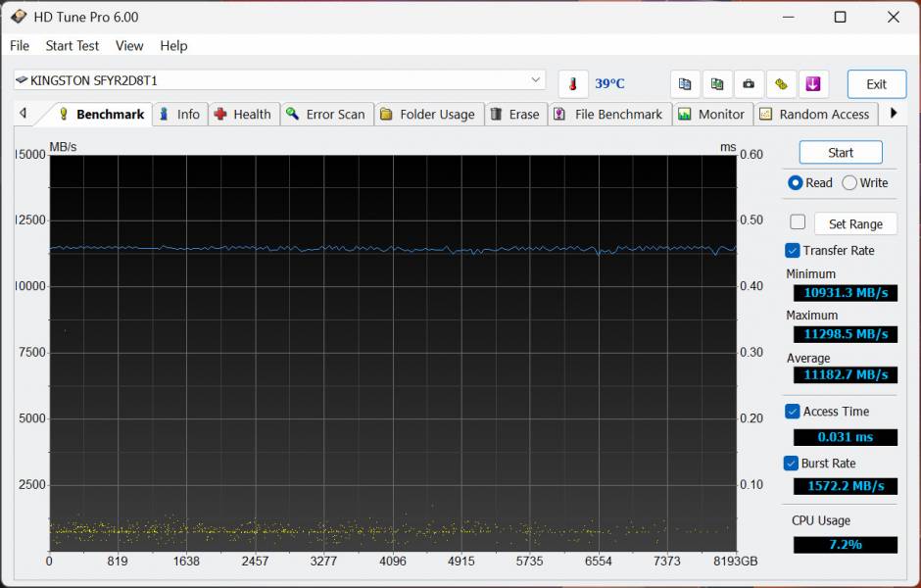Enable the Set Range checkbox
This screenshot has width=921, height=588.
click(x=798, y=221)
